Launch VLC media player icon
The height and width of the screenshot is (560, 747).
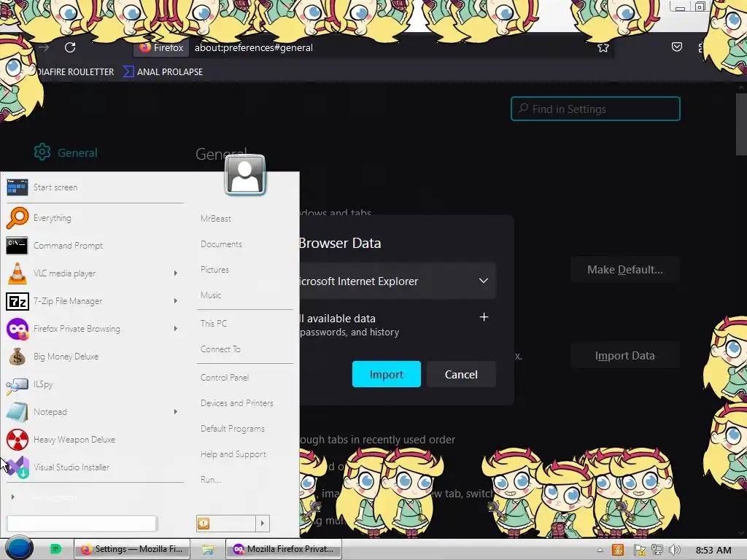[18, 273]
